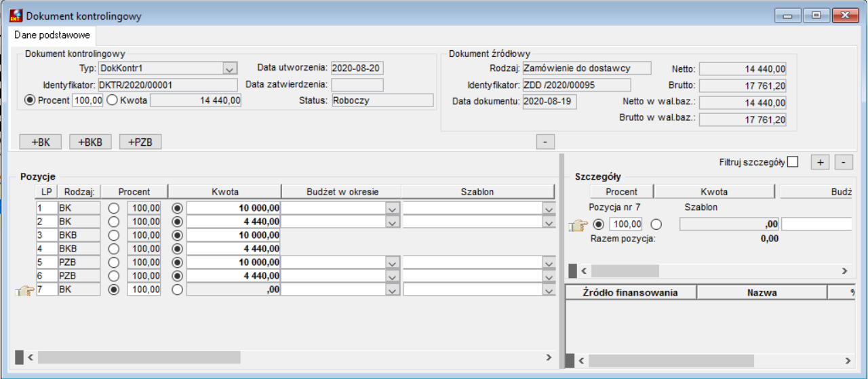Open the Budżet w okresie dropdown in row 1
The height and width of the screenshot is (379, 868).
click(x=392, y=207)
